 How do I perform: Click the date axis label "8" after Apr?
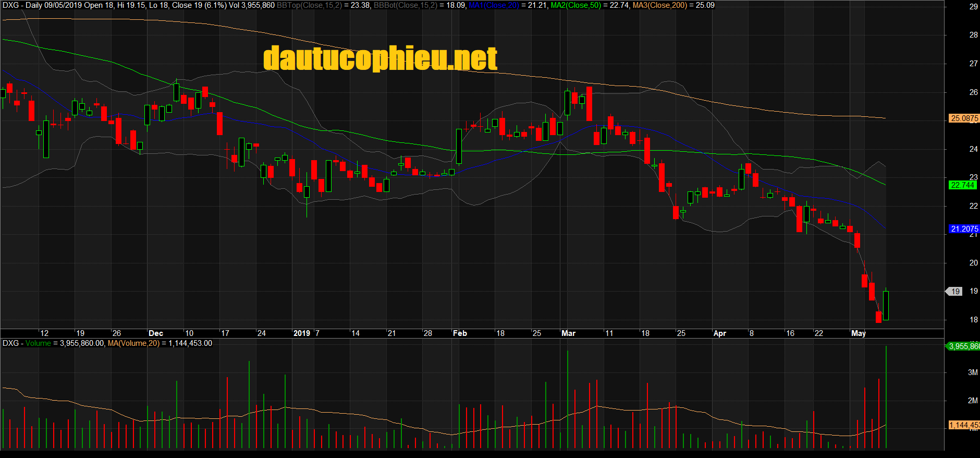(x=751, y=333)
